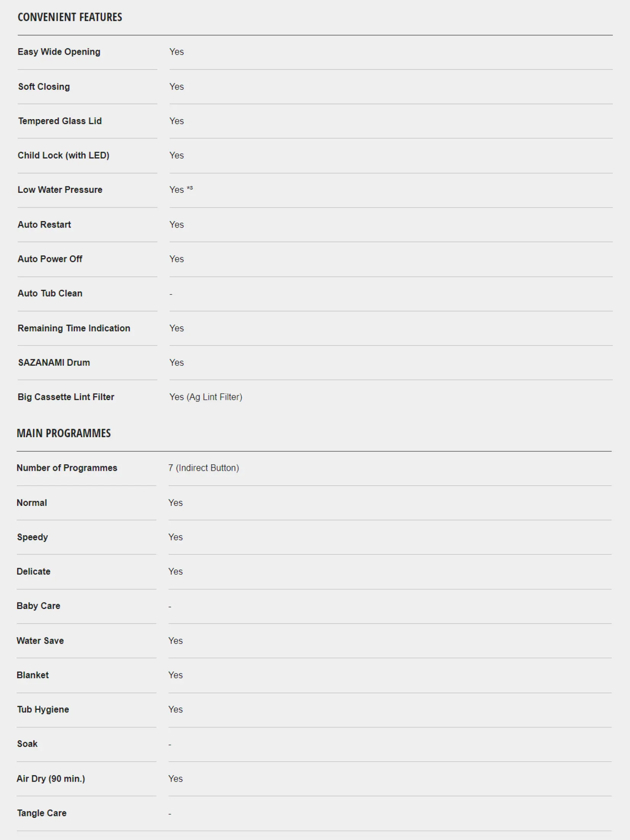
Task: Click the Auto Tub Clean label
Action: coord(50,293)
